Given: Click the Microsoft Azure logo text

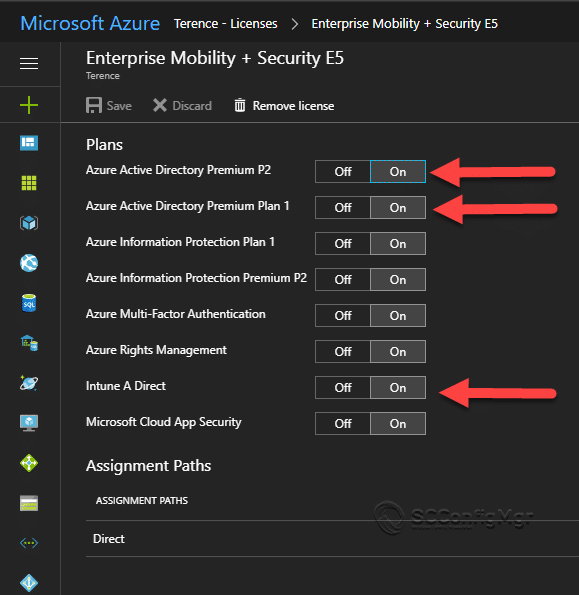Looking at the screenshot, I should (x=90, y=23).
